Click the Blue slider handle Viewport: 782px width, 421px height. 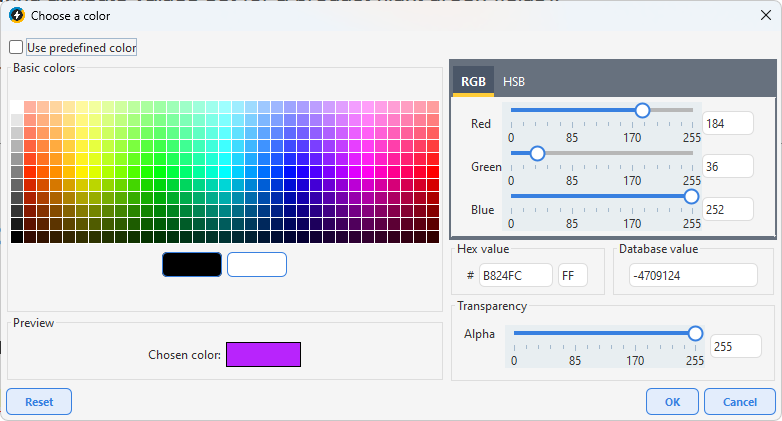coord(691,196)
